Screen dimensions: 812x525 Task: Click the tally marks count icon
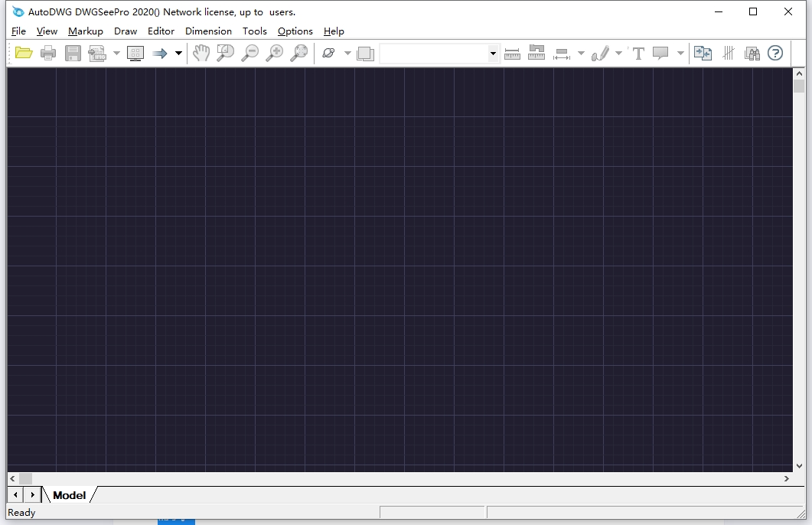pos(729,53)
